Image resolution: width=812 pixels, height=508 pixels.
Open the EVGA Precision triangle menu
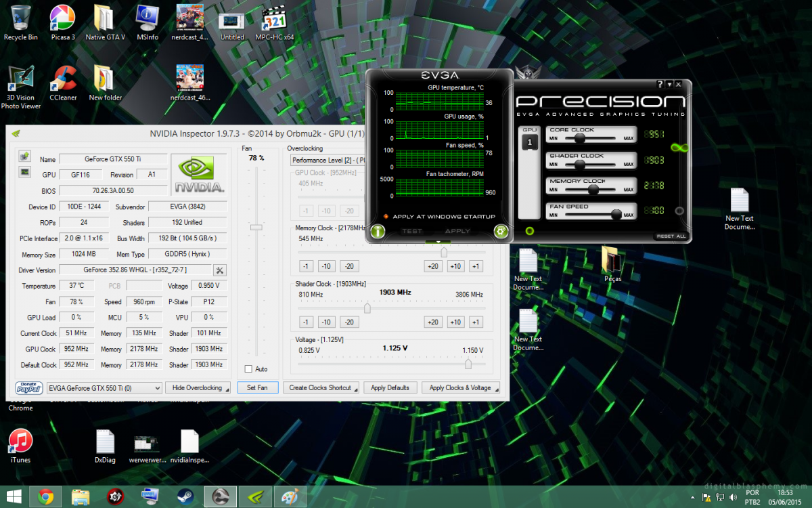669,85
